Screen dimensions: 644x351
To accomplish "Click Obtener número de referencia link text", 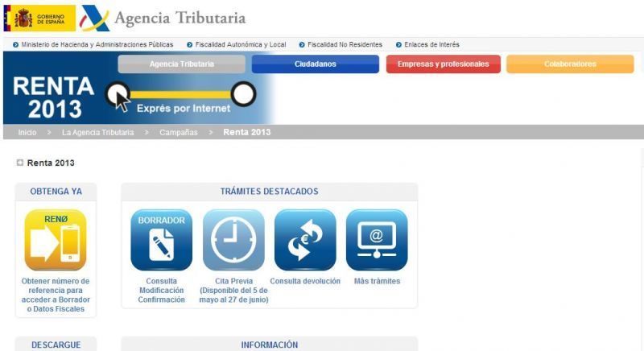I will point(56,295).
